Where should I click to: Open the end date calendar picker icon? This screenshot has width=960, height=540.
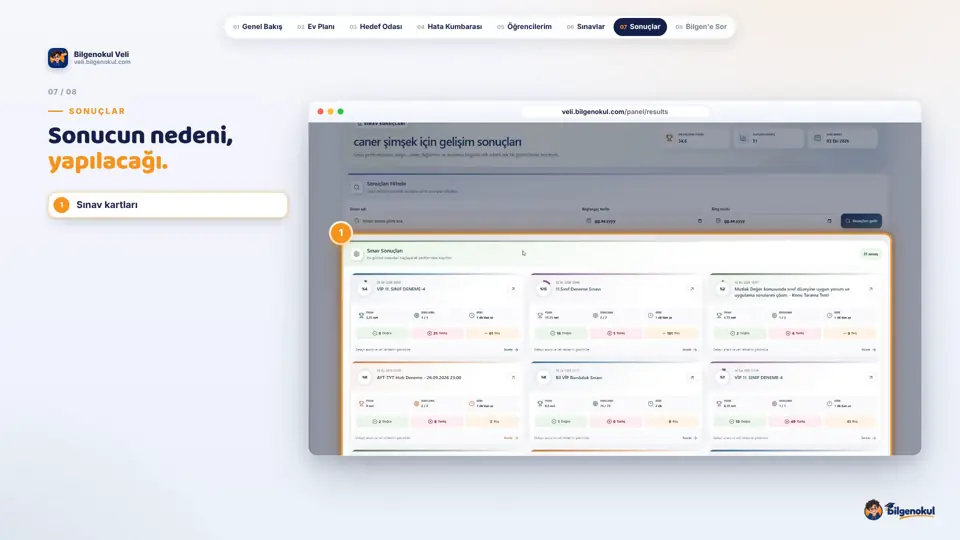(830, 221)
